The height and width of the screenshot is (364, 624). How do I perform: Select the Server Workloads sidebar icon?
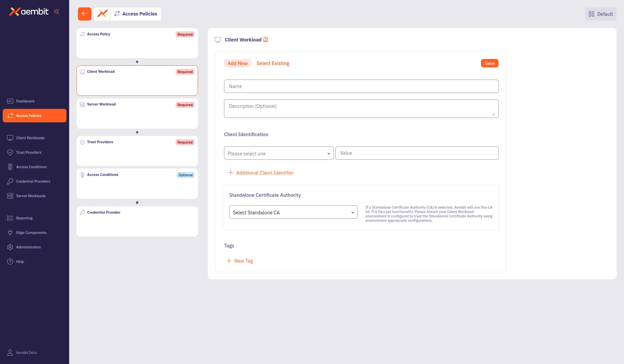point(10,196)
